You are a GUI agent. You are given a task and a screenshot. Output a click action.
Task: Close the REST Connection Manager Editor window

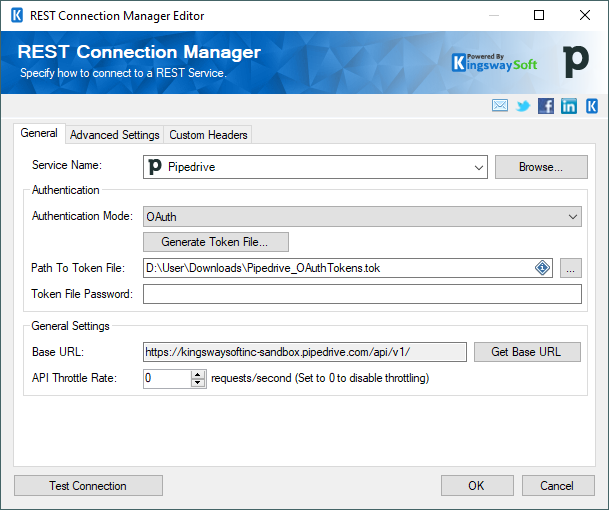coord(585,16)
